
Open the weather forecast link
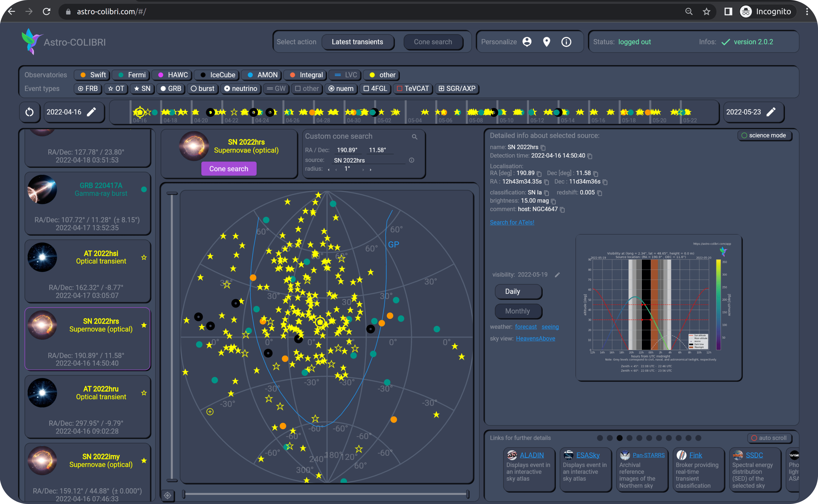[x=526, y=327]
